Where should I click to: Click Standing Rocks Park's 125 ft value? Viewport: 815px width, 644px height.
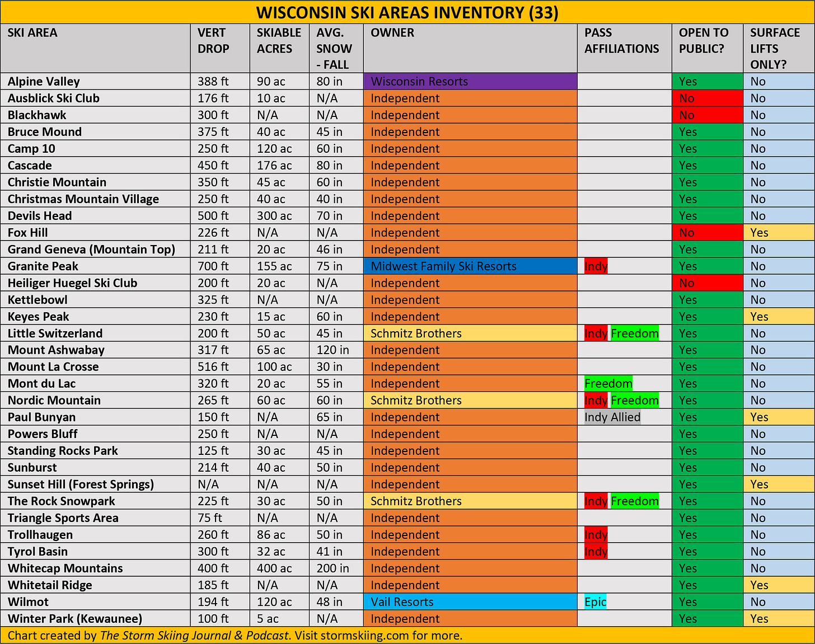coord(213,450)
